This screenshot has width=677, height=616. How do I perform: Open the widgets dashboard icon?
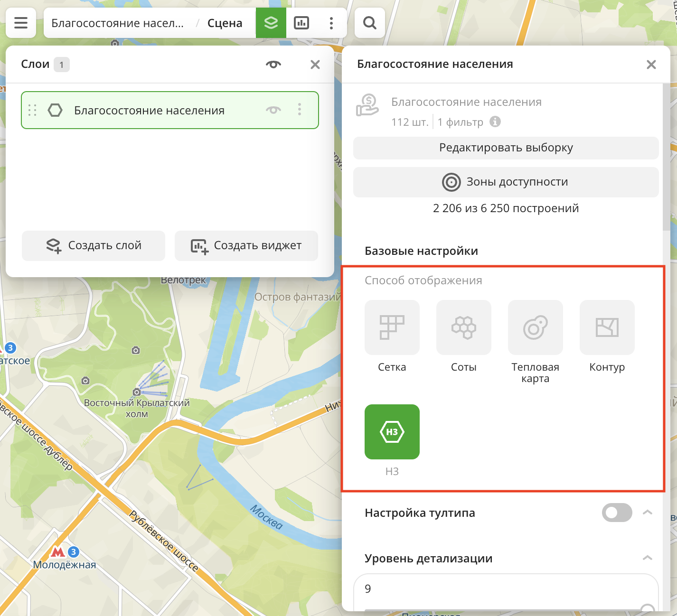click(x=301, y=23)
